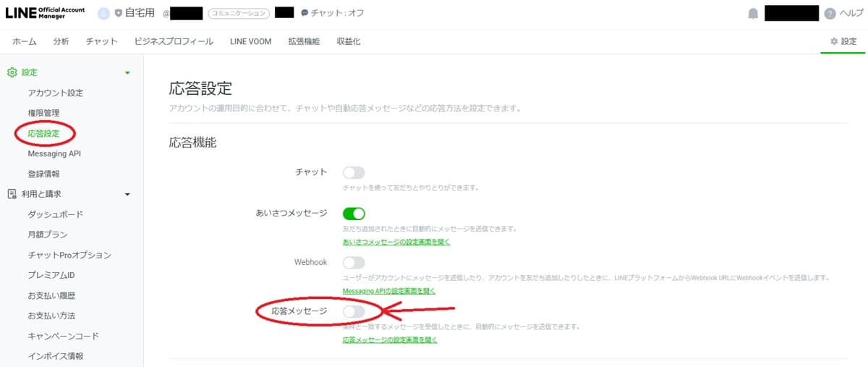The image size is (868, 367).
Task: Click the help question mark icon
Action: click(x=830, y=14)
